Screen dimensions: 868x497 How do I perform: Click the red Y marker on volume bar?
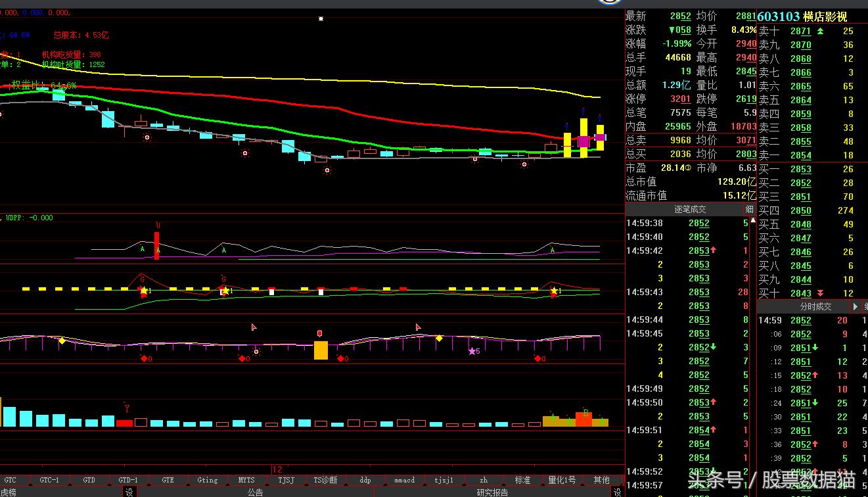126,409
